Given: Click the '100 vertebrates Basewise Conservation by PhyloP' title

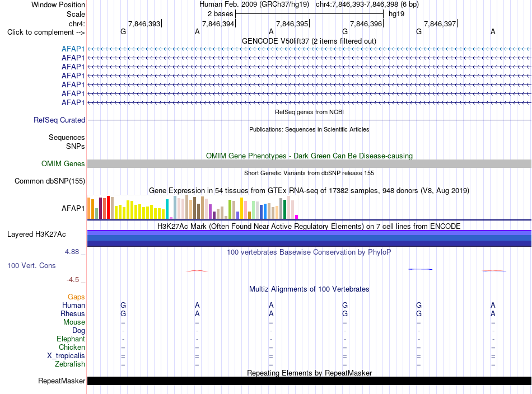Looking at the screenshot, I should pyautogui.click(x=309, y=252).
